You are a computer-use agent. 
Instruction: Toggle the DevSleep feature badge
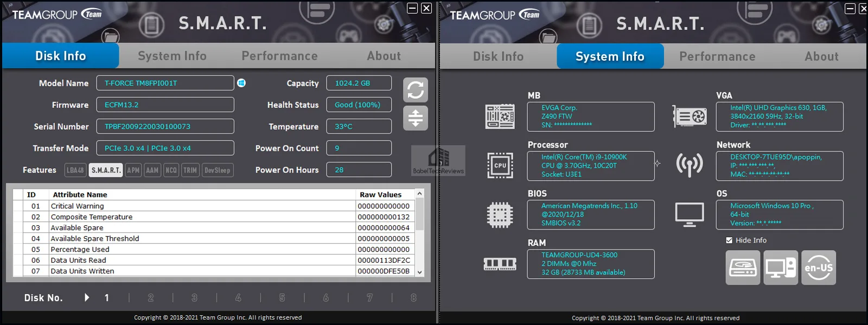[217, 170]
